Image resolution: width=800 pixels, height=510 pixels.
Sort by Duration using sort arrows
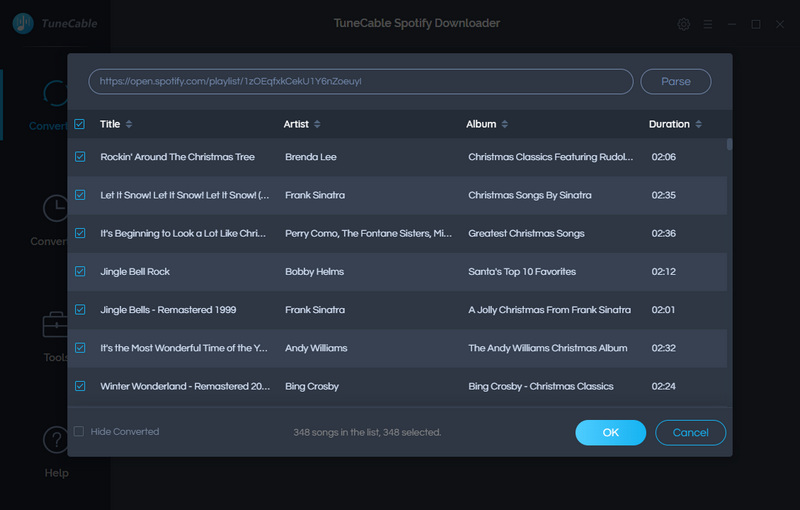click(x=698, y=124)
